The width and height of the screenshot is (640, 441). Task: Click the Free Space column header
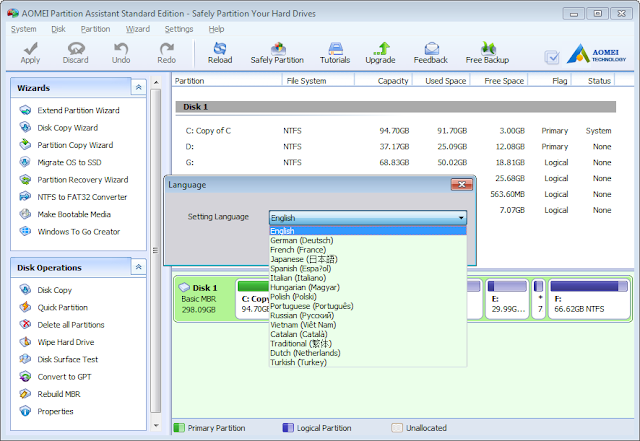pos(499,81)
